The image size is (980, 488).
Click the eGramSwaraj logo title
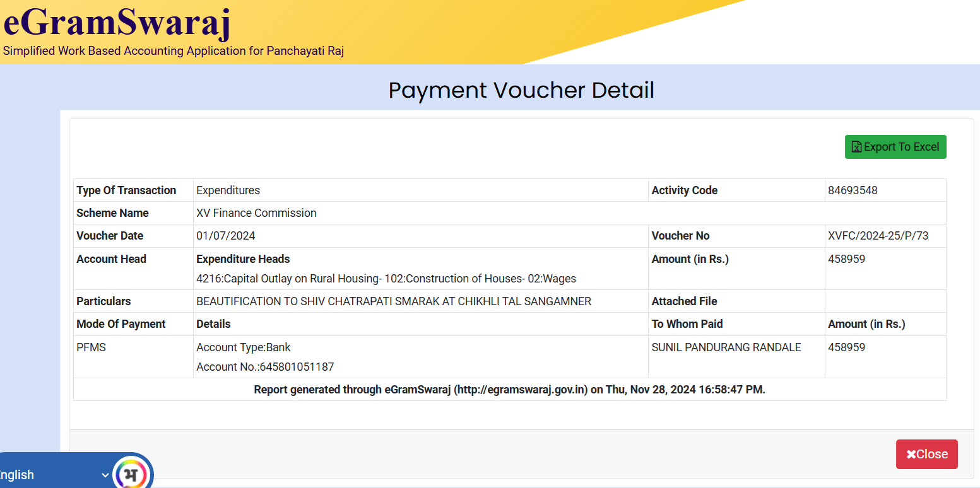tap(117, 22)
